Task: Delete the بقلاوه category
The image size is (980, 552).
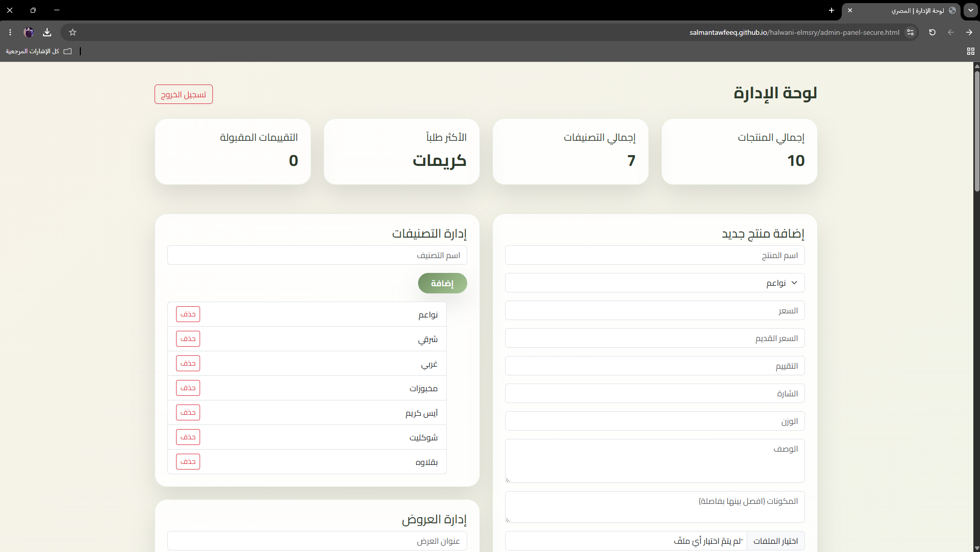Action: [x=188, y=461]
